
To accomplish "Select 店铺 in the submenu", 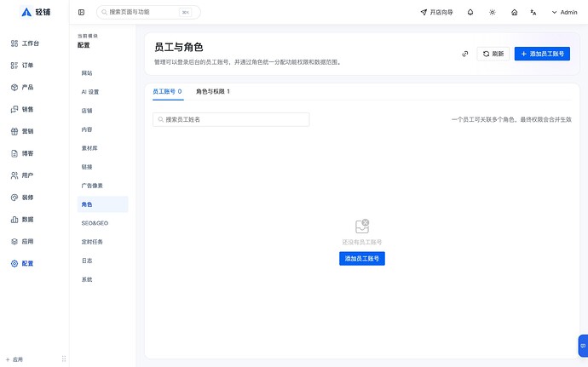I will pyautogui.click(x=102, y=111).
